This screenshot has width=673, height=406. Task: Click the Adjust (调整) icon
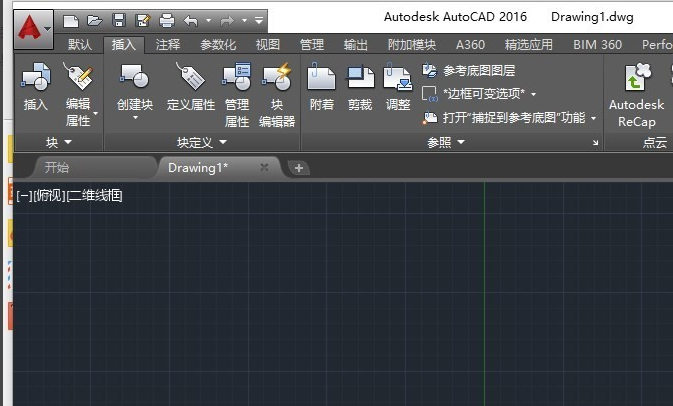398,77
